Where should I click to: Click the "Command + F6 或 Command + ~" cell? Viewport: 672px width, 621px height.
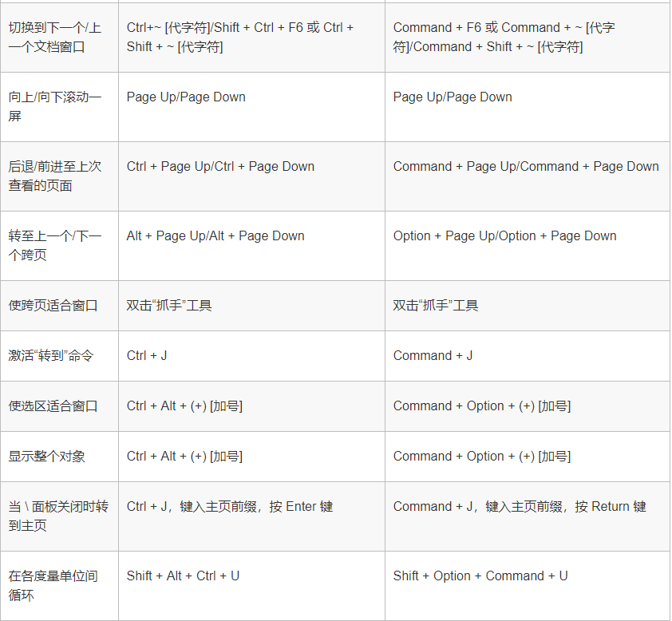504,37
